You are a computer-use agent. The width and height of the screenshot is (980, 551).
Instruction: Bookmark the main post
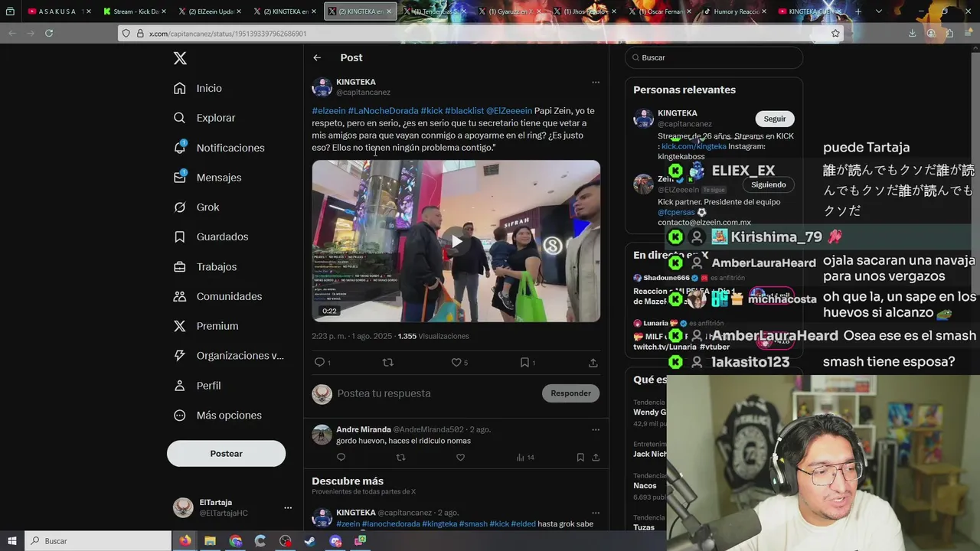click(x=524, y=363)
